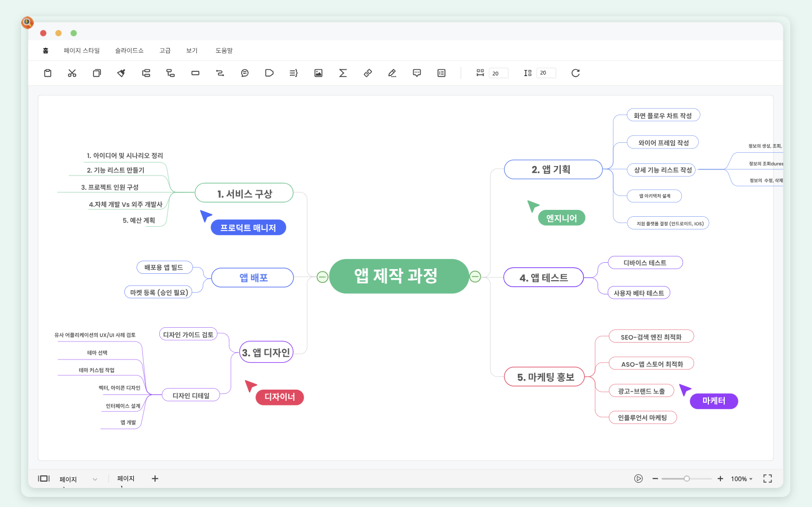
Task: Click the 엔지니어 label
Action: [x=562, y=218]
